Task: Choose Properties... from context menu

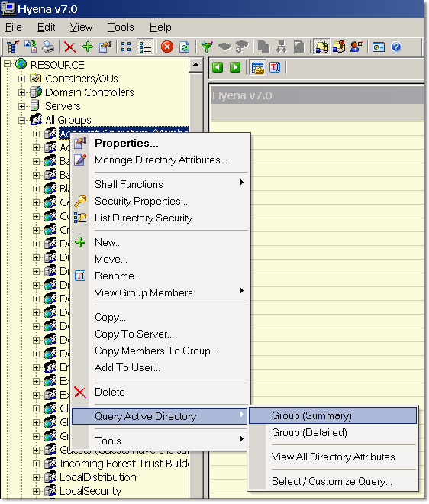Action: (160, 143)
